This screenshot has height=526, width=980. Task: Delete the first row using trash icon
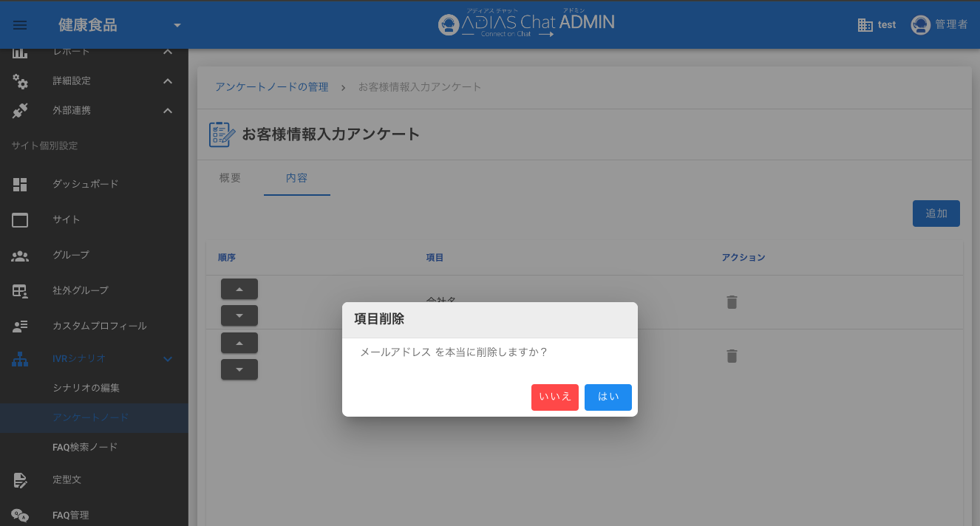(732, 302)
